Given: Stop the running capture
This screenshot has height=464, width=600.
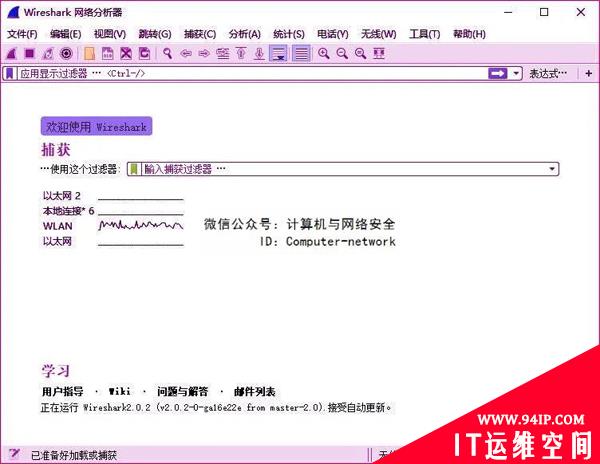Looking at the screenshot, I should tap(30, 54).
